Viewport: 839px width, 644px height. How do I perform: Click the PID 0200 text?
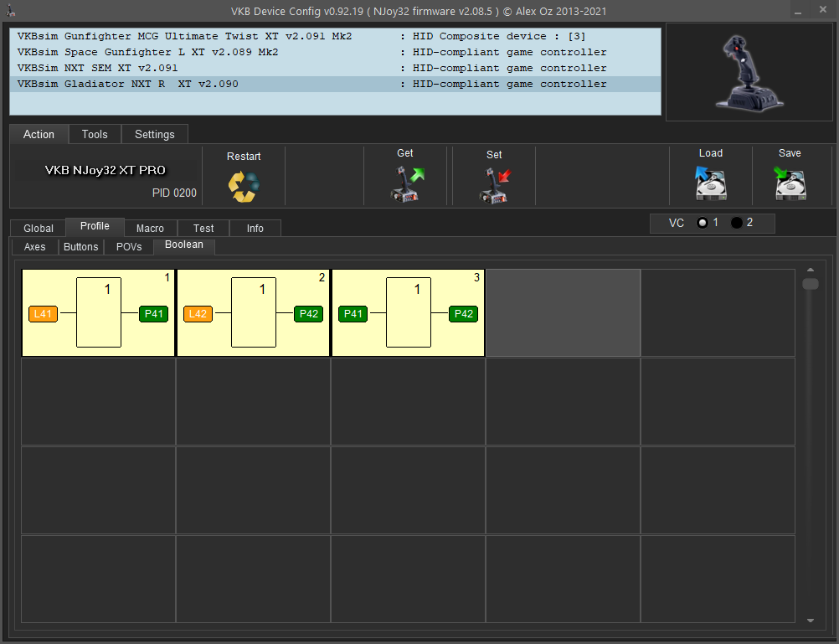click(174, 193)
